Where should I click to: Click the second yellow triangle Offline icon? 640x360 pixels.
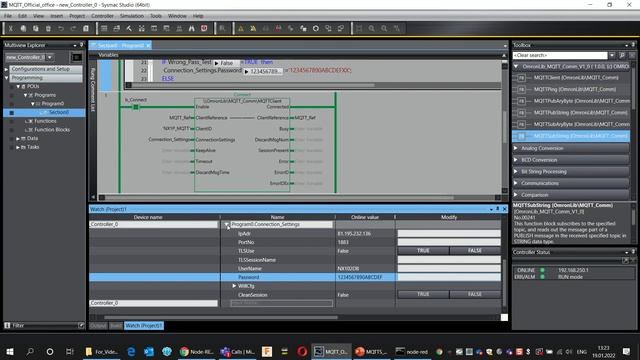click(253, 29)
